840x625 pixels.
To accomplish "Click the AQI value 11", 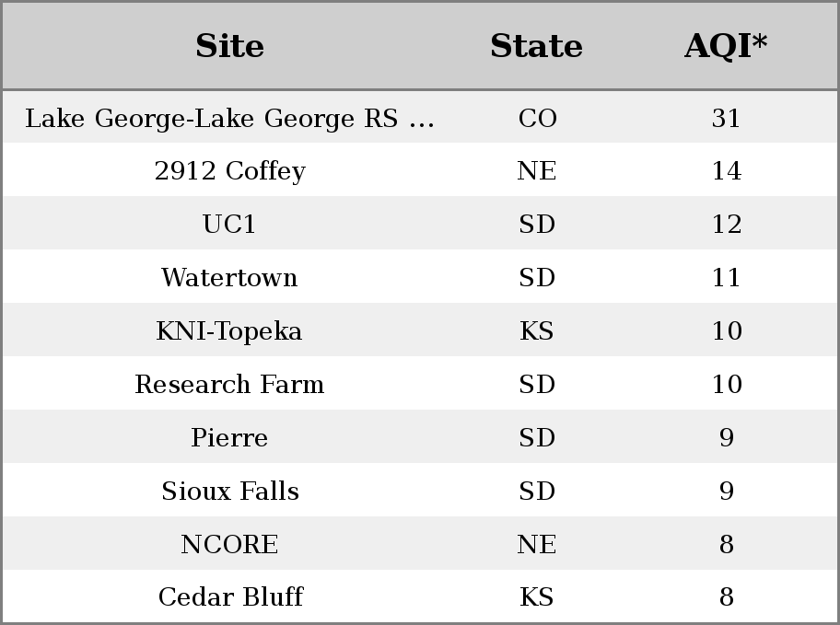I will pyautogui.click(x=726, y=277).
